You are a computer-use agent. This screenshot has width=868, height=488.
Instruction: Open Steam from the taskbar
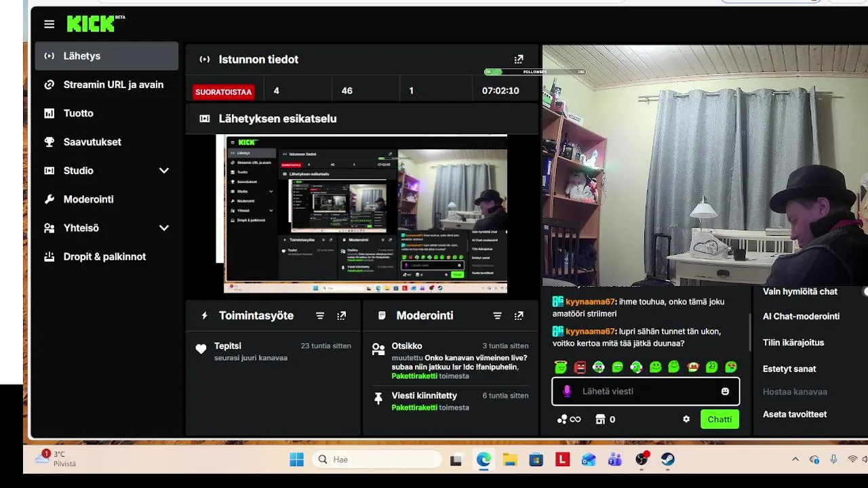(667, 460)
